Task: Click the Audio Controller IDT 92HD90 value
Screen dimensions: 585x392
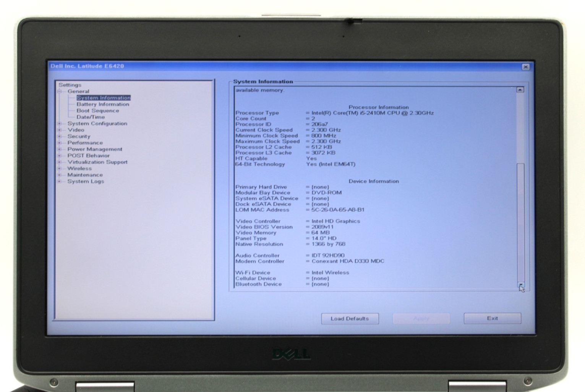Action: pos(328,256)
